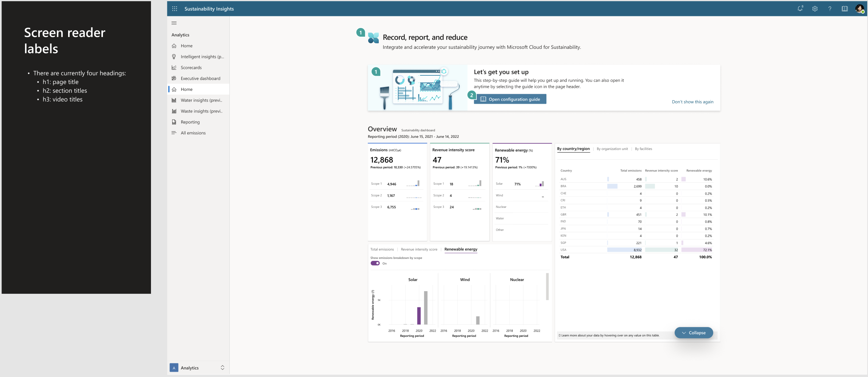The image size is (868, 377).
Task: Click the Country column header
Action: tap(566, 171)
